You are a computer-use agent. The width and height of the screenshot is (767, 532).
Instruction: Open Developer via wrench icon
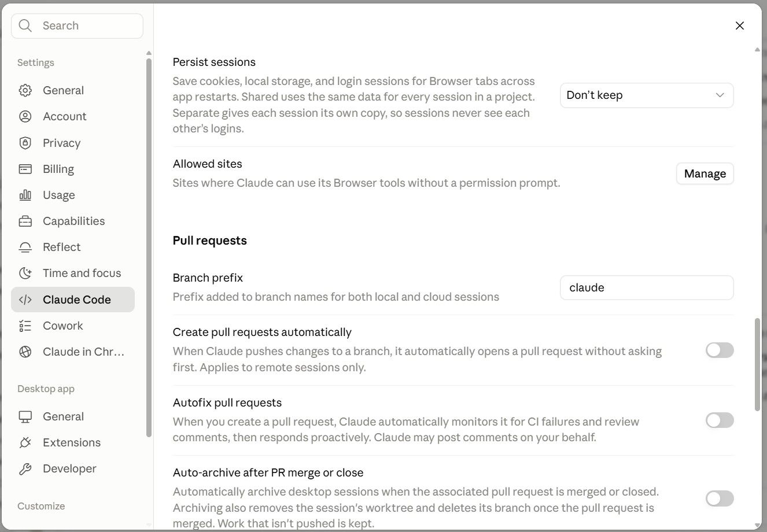pyautogui.click(x=25, y=468)
